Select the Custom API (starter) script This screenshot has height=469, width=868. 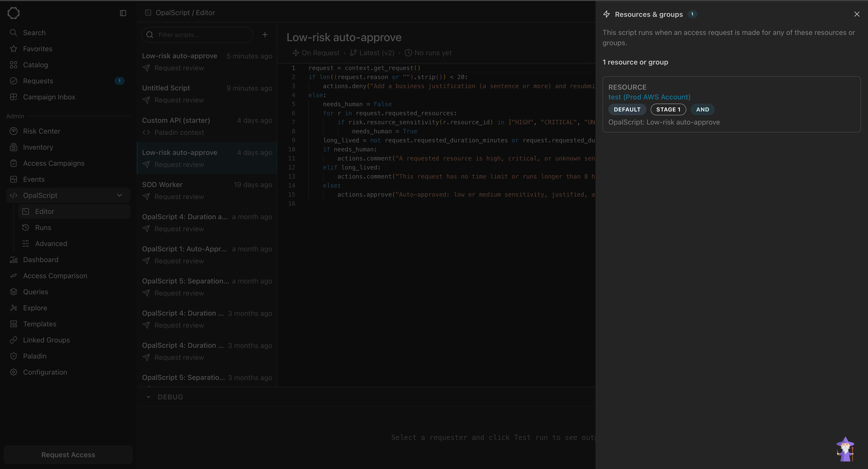click(207, 126)
